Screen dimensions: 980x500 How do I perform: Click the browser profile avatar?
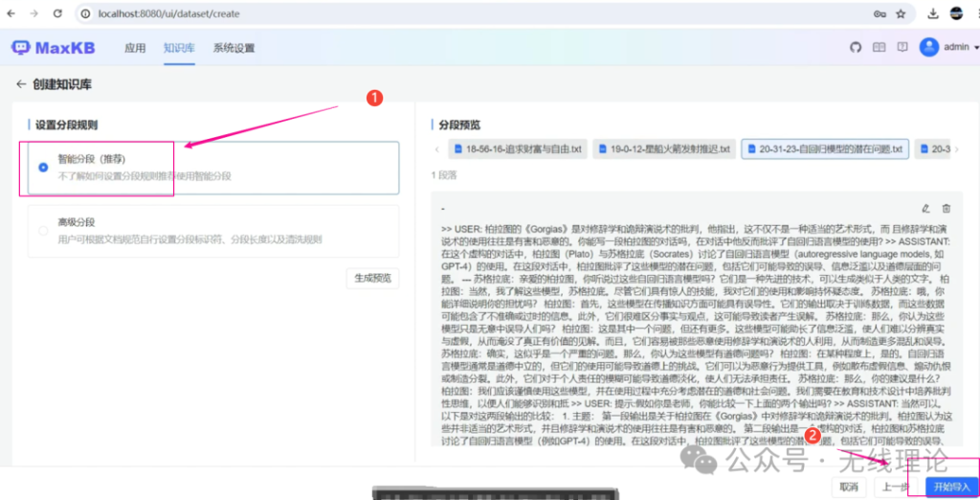pos(956,13)
